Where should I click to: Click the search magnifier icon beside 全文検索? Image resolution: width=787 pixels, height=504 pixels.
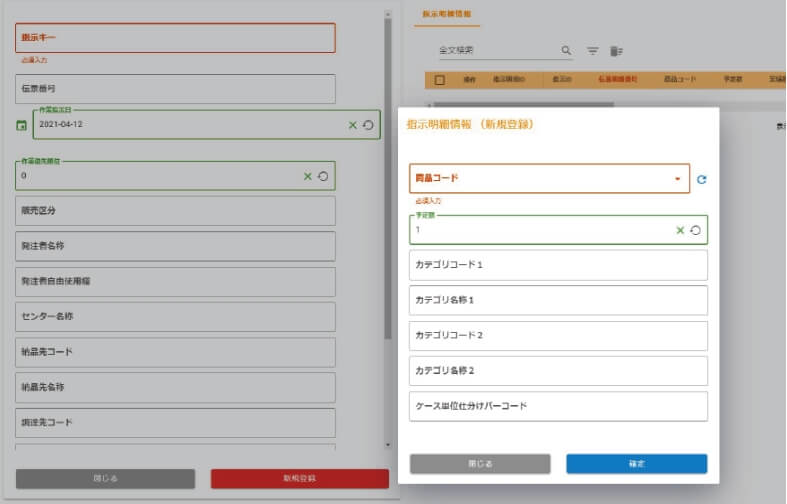[566, 50]
